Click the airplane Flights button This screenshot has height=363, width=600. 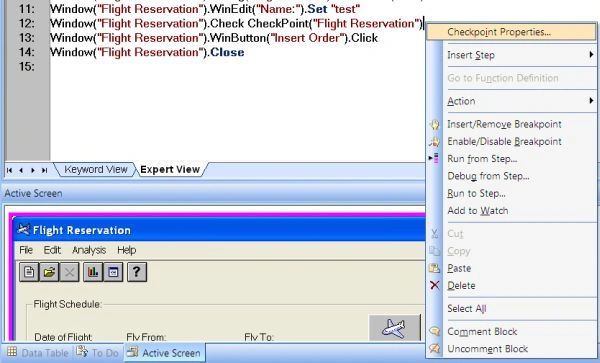click(x=395, y=328)
